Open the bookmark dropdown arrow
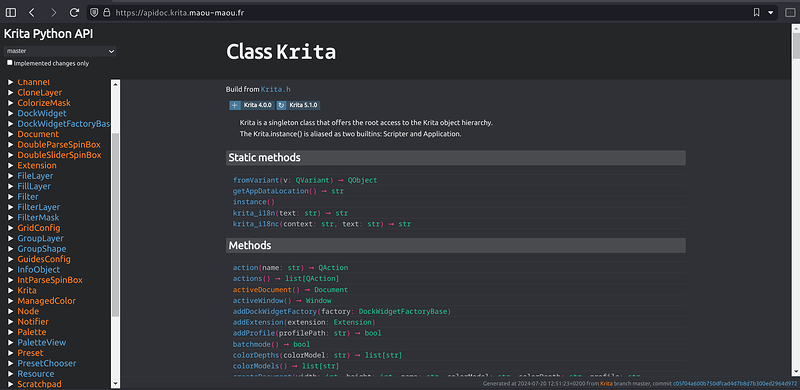The height and width of the screenshot is (390, 800). click(x=771, y=12)
